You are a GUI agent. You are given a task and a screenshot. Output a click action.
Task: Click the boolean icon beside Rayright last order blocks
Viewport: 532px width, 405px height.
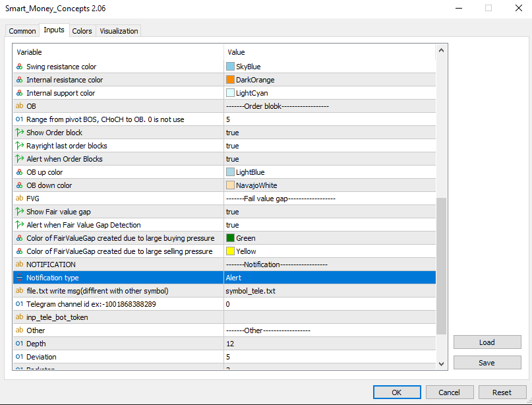tap(19, 146)
